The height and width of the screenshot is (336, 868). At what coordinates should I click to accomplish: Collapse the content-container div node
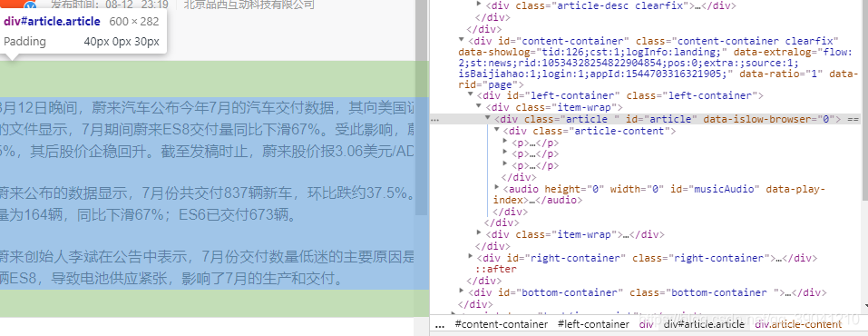pos(462,41)
